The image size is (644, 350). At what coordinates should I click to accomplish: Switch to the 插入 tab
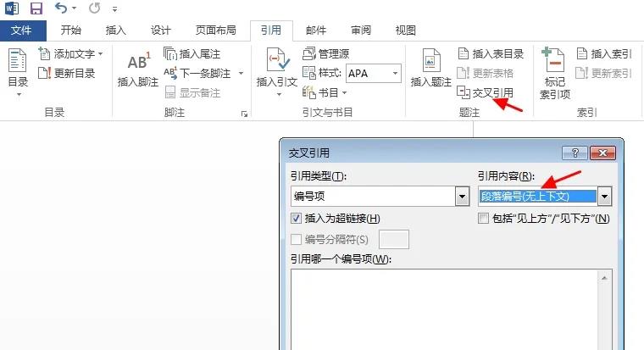pos(115,30)
